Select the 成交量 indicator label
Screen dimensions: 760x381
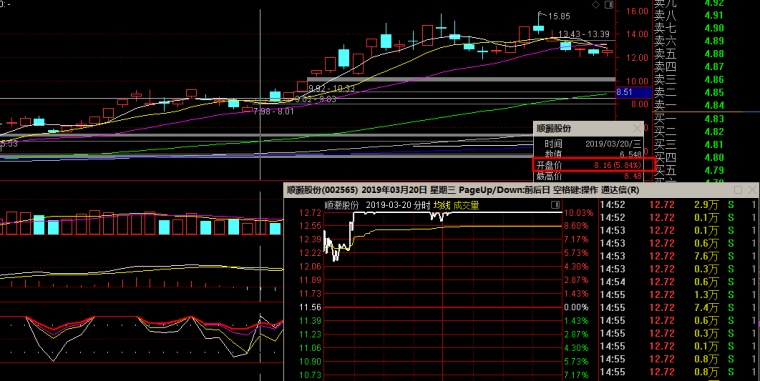coord(466,206)
